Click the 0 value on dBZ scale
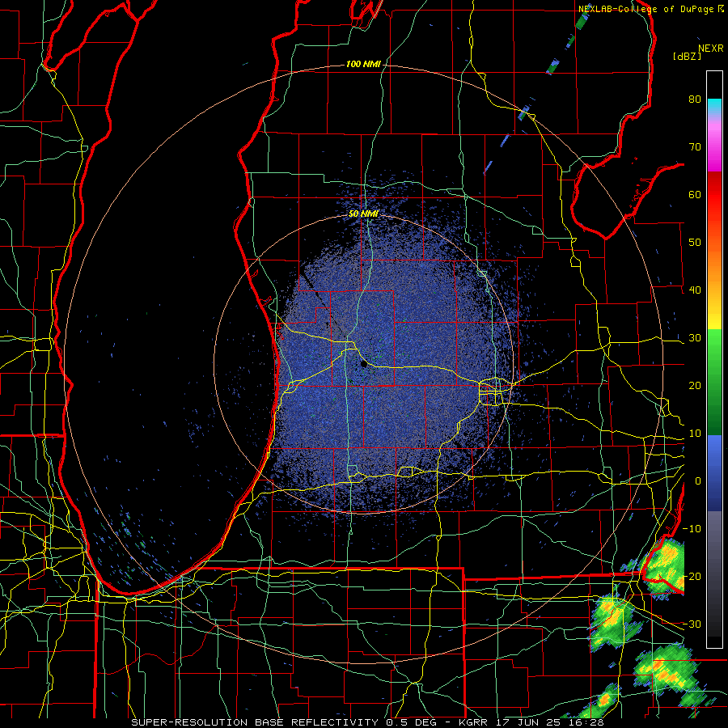 [x=698, y=481]
